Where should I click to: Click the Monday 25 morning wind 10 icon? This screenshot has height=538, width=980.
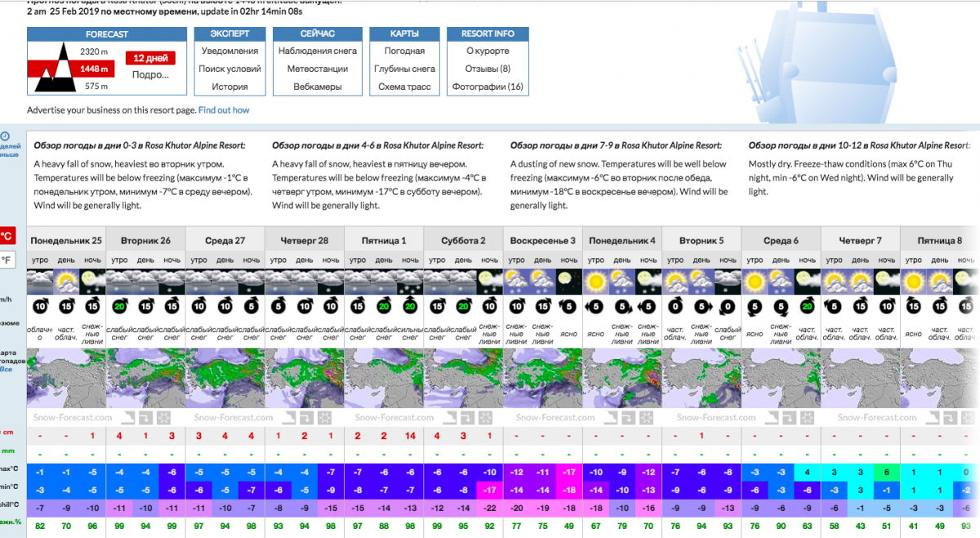click(x=39, y=307)
